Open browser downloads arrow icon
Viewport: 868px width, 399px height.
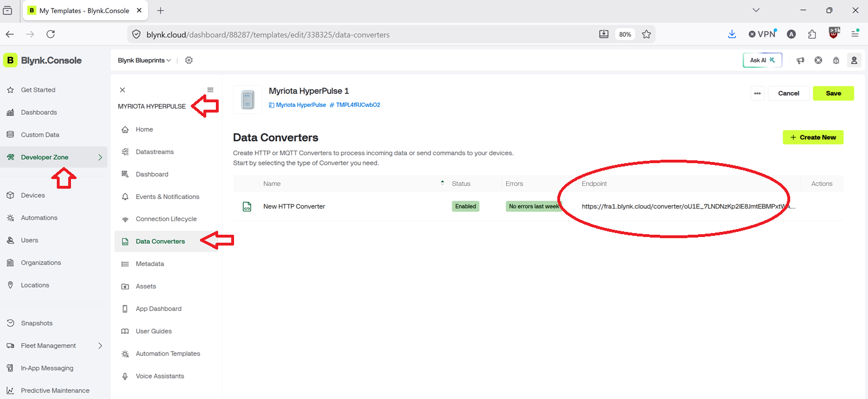(732, 34)
